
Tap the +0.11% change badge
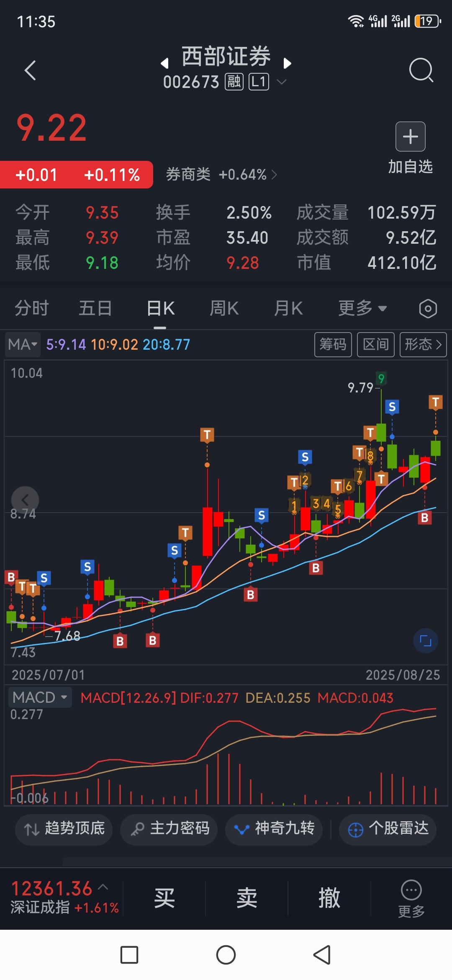(112, 175)
